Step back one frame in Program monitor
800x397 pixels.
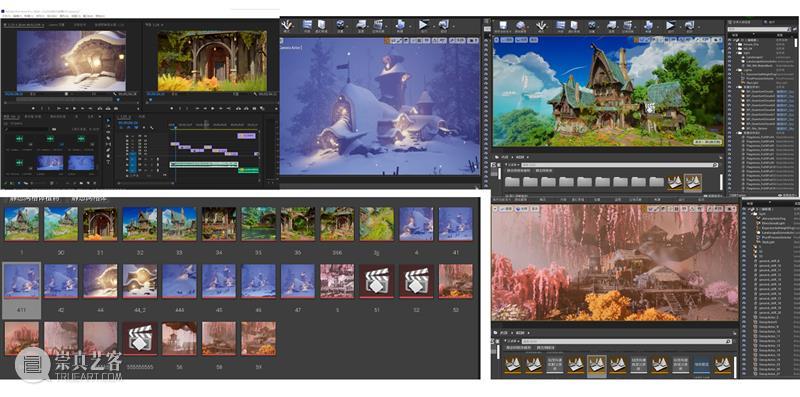205,108
